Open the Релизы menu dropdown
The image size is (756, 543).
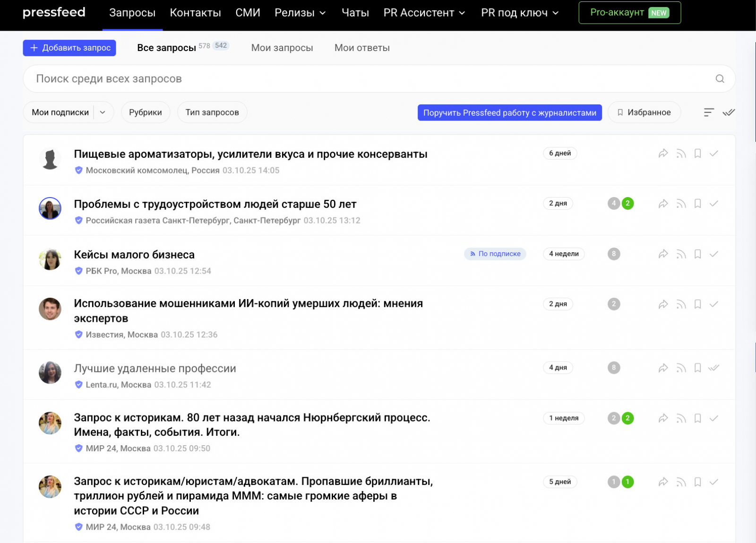[300, 13]
